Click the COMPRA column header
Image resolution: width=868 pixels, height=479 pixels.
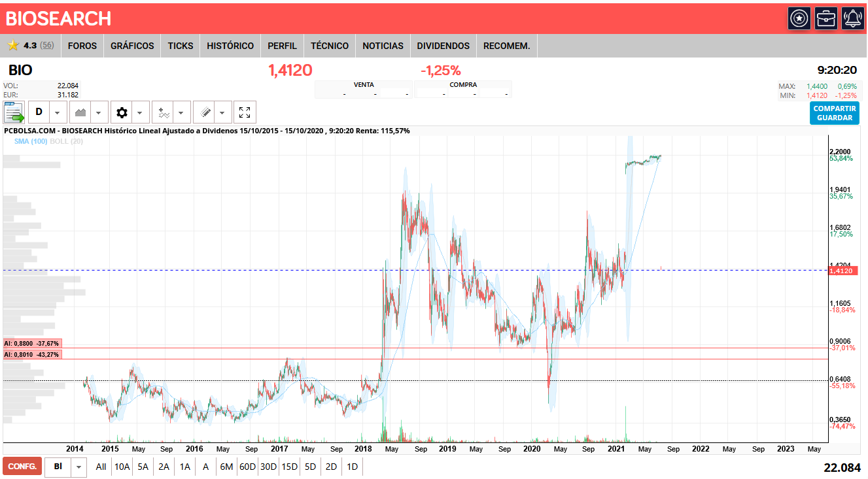pos(463,85)
